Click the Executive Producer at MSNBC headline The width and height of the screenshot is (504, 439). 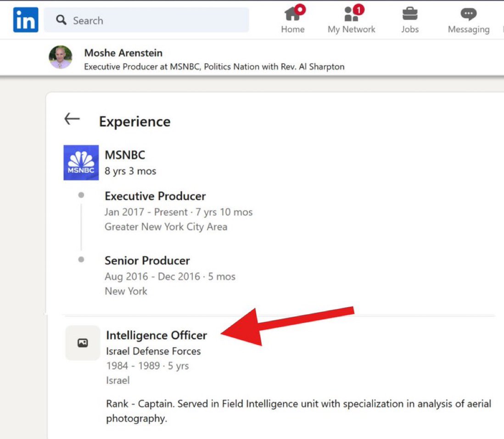[214, 67]
